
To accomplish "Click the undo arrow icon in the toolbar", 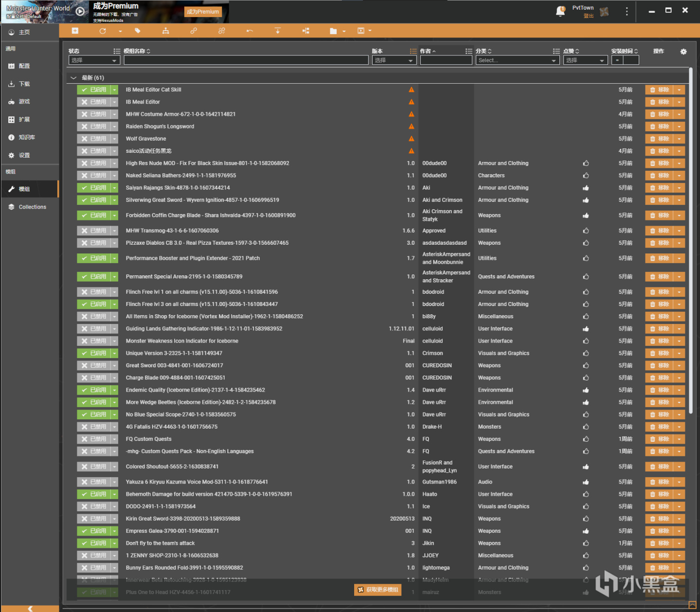I will pyautogui.click(x=250, y=31).
